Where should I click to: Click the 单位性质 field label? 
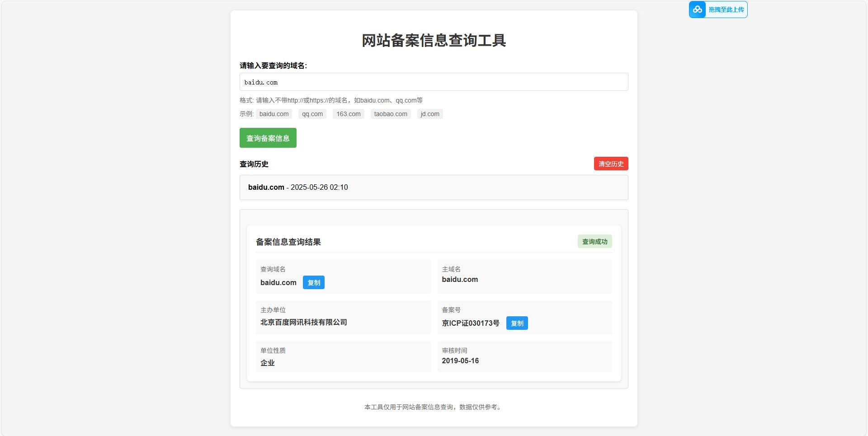[x=273, y=351]
